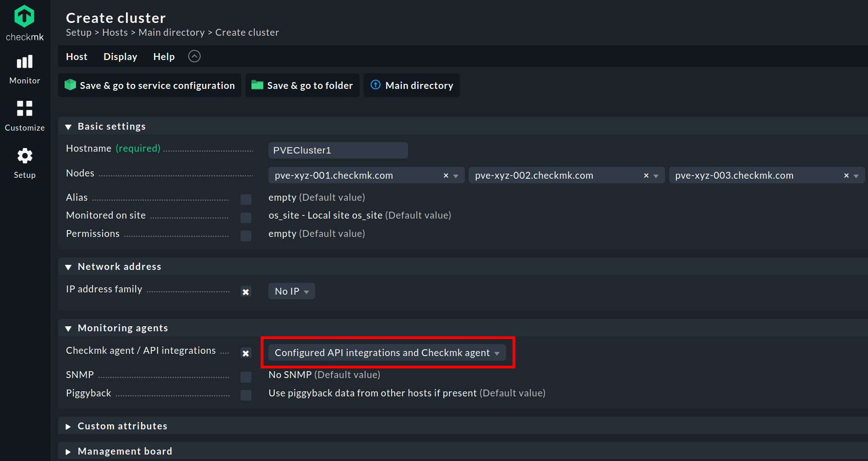The width and height of the screenshot is (868, 461).
Task: Click the Main directory button
Action: coord(412,85)
